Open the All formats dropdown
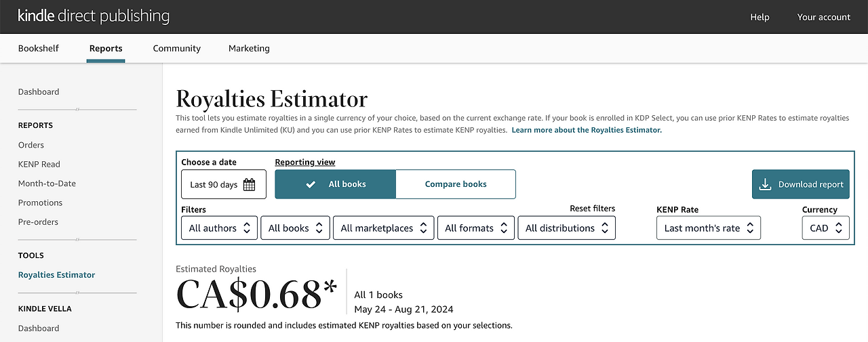The height and width of the screenshot is (342, 868). pyautogui.click(x=476, y=228)
